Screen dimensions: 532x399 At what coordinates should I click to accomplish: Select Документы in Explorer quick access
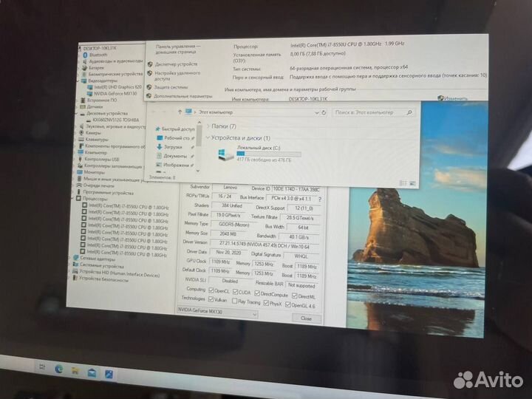(x=175, y=156)
